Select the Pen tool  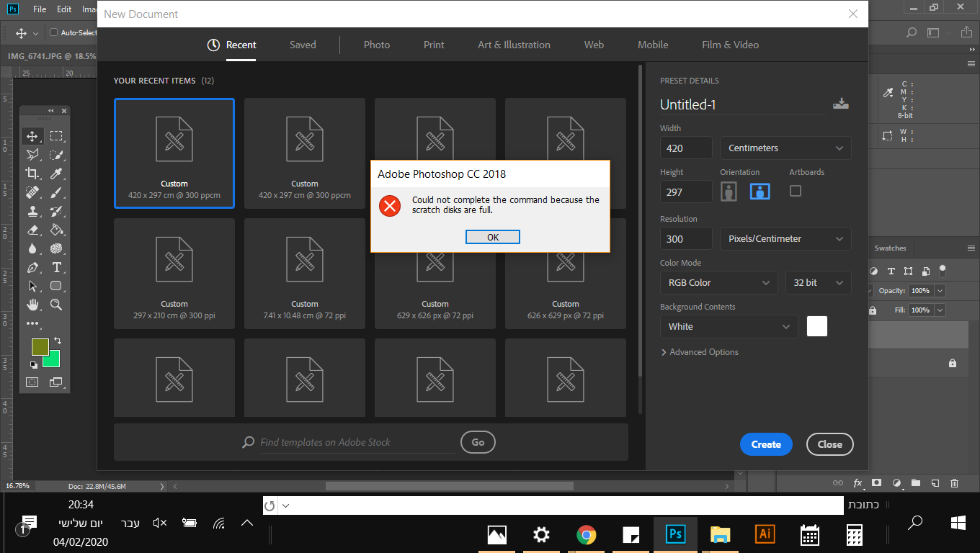coord(32,267)
